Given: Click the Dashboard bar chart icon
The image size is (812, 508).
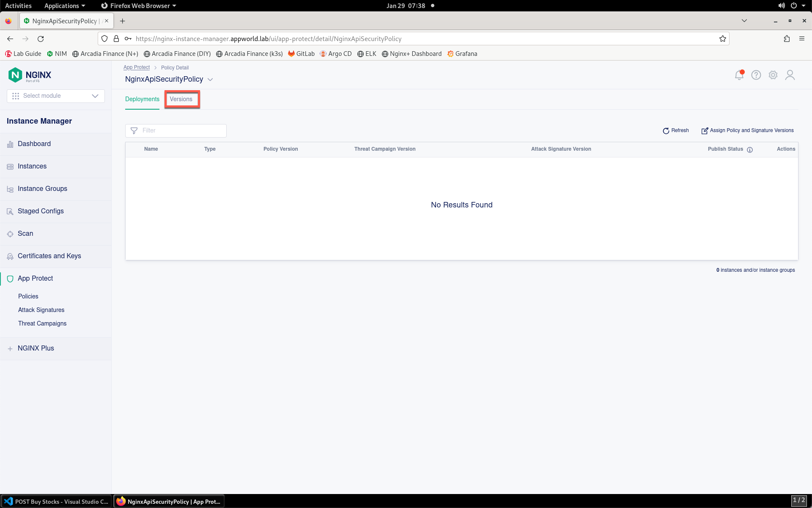Looking at the screenshot, I should click(10, 144).
